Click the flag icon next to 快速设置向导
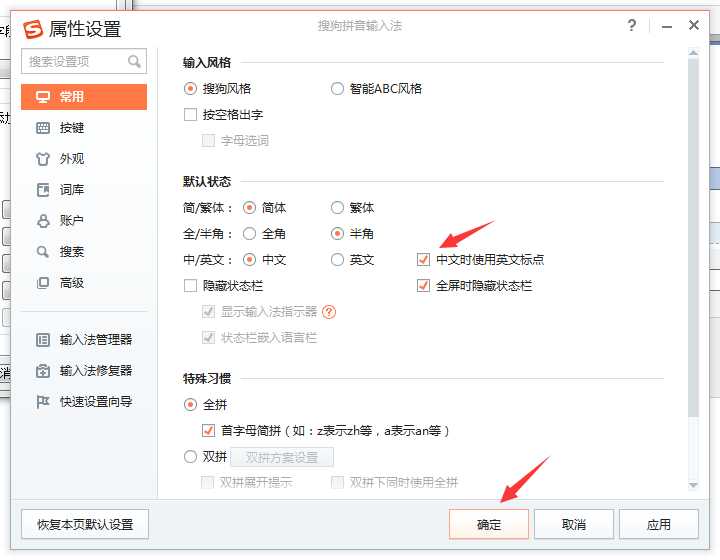The height and width of the screenshot is (560, 720). [x=43, y=402]
